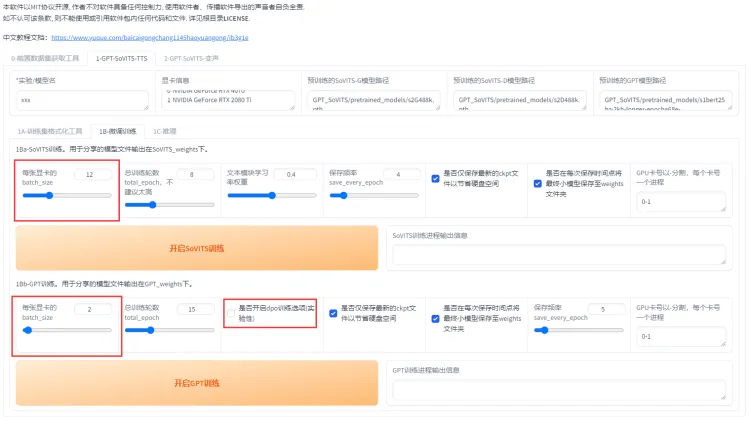Toggle SoVITS save small model to weights checkbox
Image resolution: width=750 pixels, height=421 pixels.
point(538,183)
